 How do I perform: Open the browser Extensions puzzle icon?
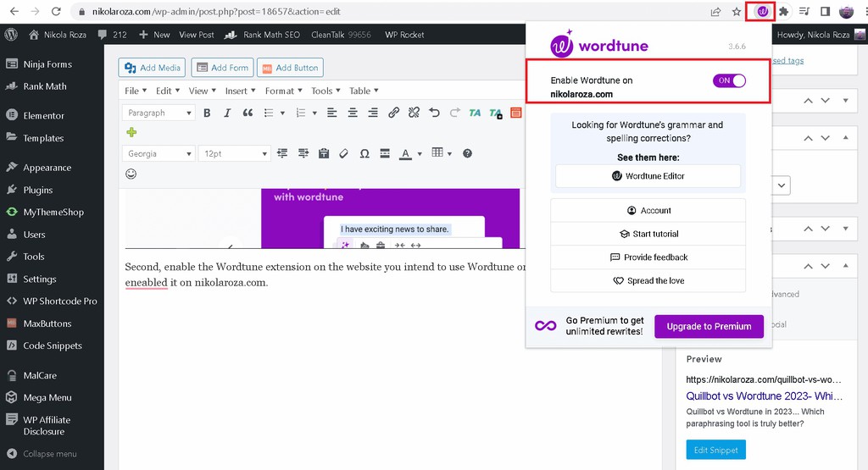click(x=783, y=11)
